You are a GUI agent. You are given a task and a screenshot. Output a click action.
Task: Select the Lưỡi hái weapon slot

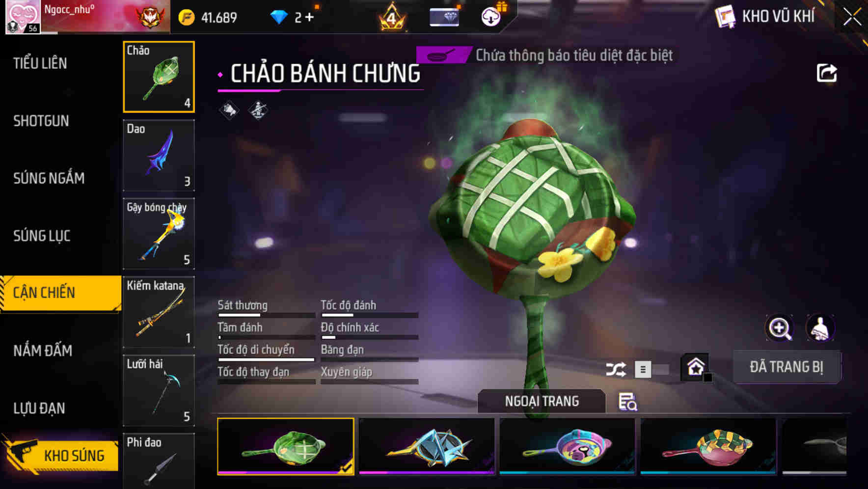159,390
